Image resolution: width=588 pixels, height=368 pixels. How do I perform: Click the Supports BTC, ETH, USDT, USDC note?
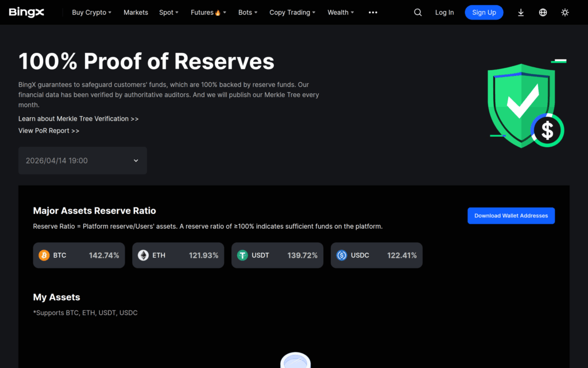click(x=85, y=313)
